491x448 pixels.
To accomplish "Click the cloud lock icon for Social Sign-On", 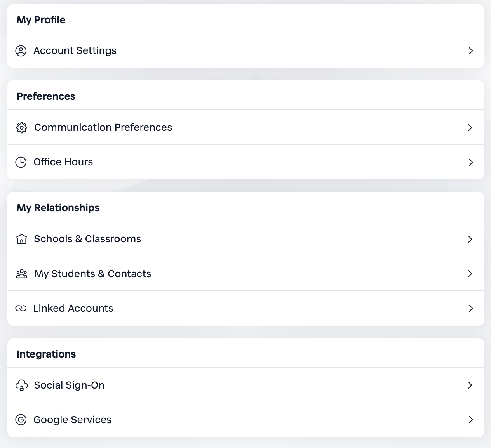I will click(x=22, y=385).
